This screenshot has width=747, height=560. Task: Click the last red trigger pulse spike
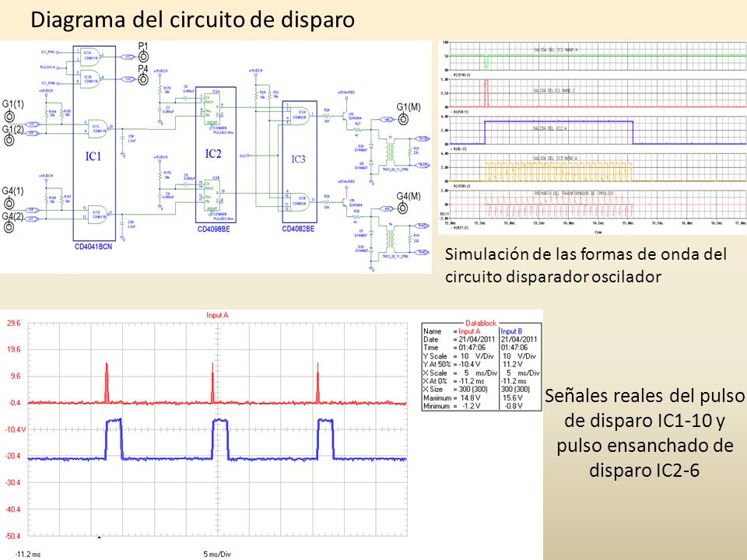[317, 383]
